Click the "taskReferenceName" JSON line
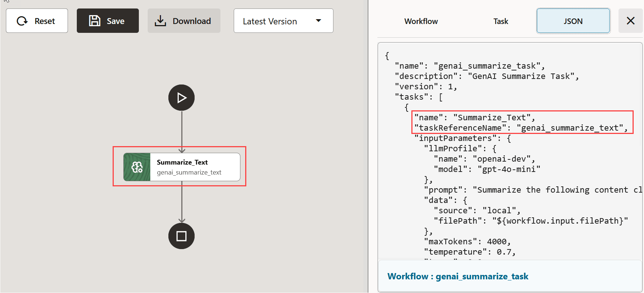This screenshot has height=293, width=644. (521, 128)
